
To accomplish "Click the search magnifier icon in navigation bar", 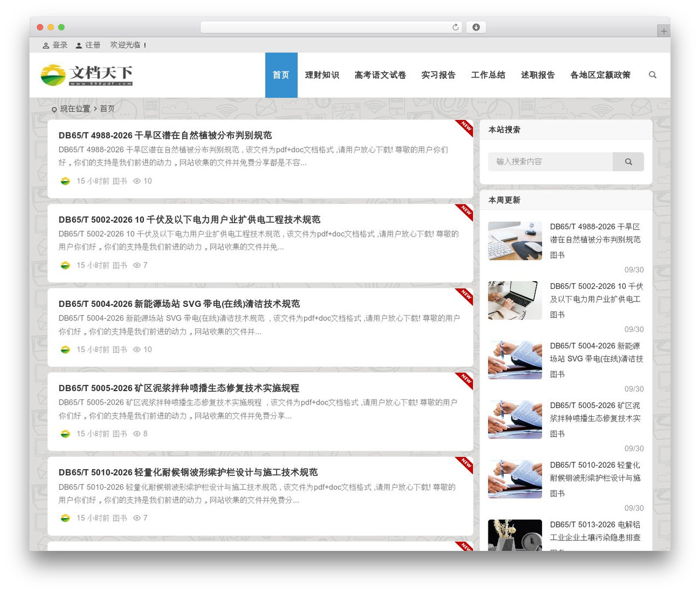I will [x=652, y=75].
